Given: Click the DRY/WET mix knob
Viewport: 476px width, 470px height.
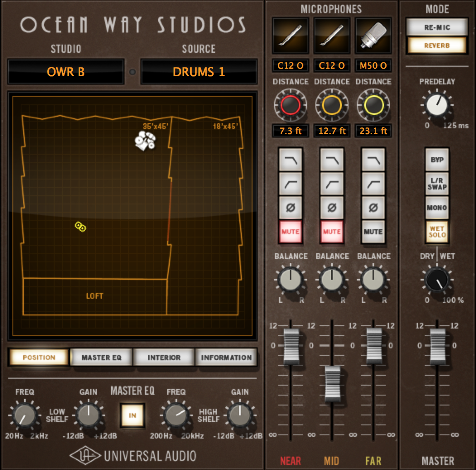Looking at the screenshot, I should click(437, 280).
